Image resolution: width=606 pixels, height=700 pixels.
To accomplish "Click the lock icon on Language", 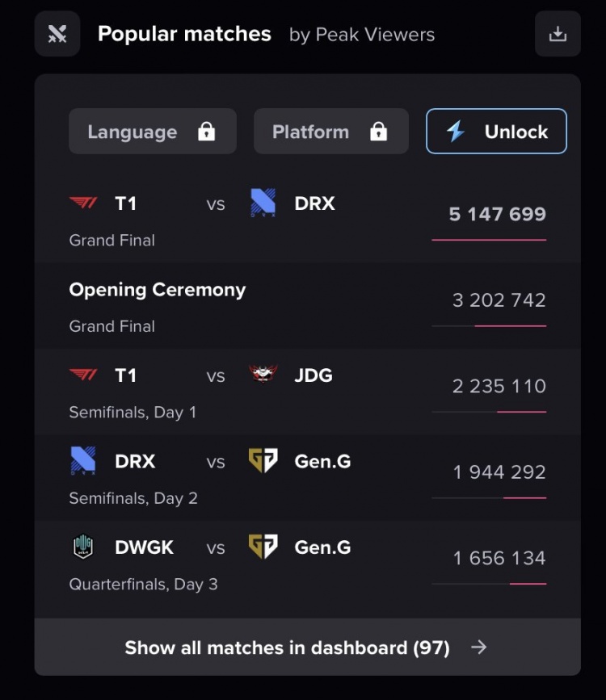I will click(x=207, y=132).
